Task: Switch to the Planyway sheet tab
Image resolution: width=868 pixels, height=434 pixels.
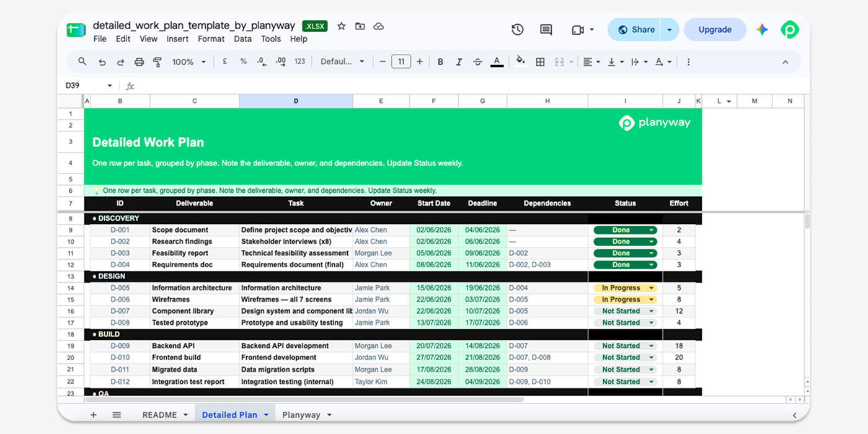Action: point(301,415)
